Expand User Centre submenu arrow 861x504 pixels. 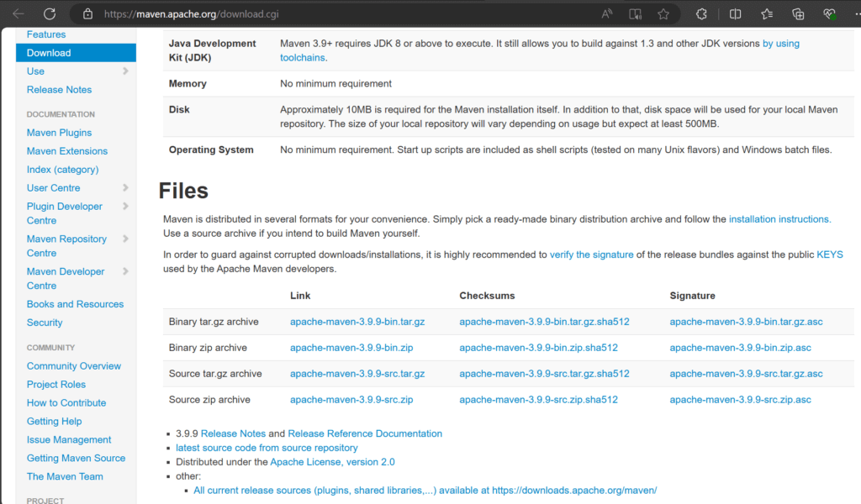125,188
